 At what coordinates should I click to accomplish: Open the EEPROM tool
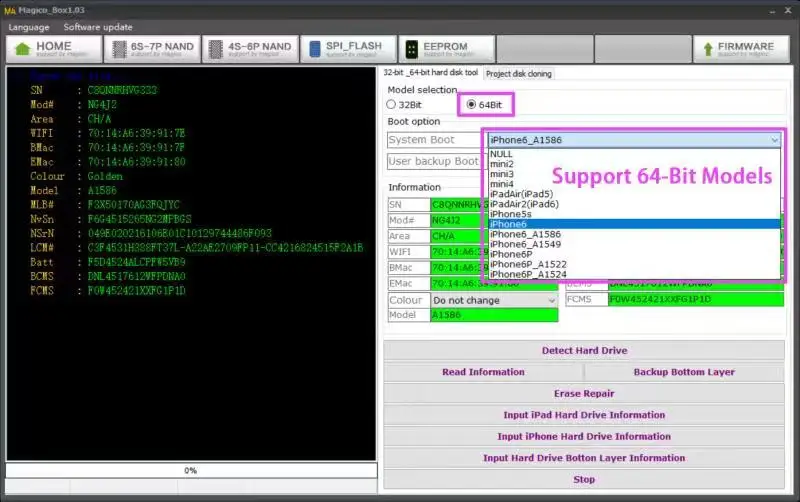(446, 49)
